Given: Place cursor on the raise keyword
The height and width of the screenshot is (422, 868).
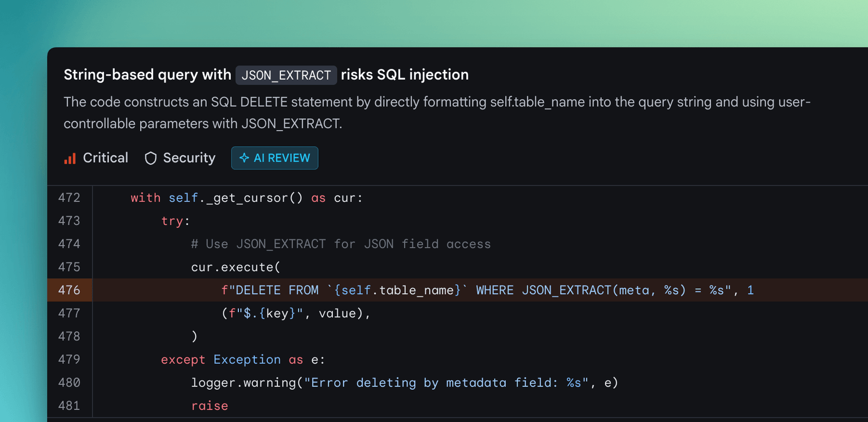Looking at the screenshot, I should [209, 406].
